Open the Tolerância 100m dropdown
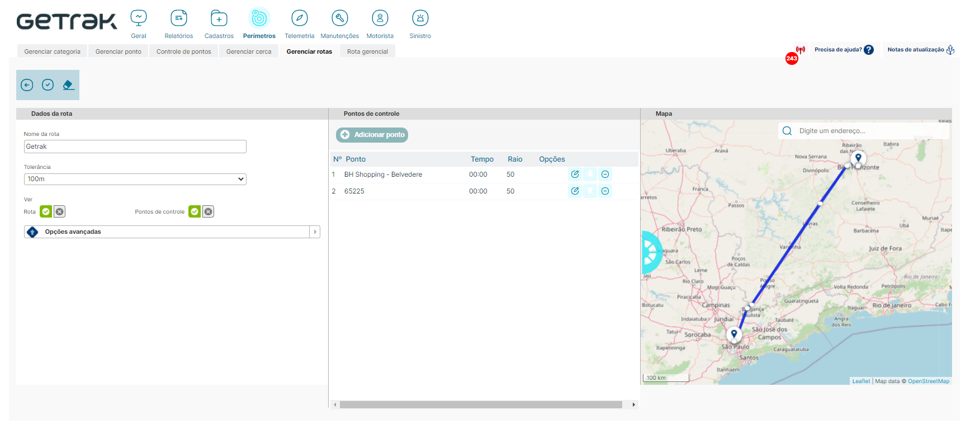 point(135,179)
